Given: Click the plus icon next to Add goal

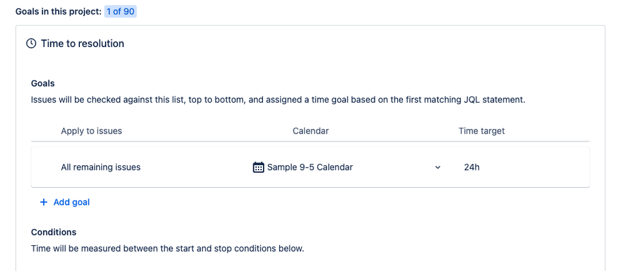Looking at the screenshot, I should [x=44, y=202].
